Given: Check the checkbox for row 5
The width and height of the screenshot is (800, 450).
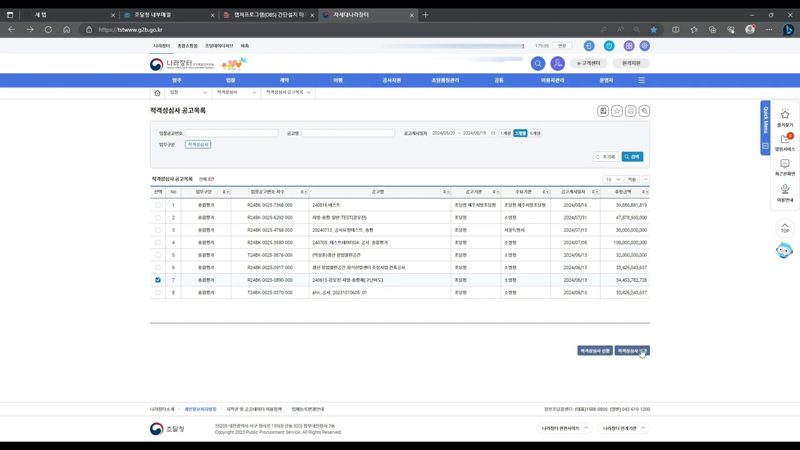Looking at the screenshot, I should tap(158, 255).
